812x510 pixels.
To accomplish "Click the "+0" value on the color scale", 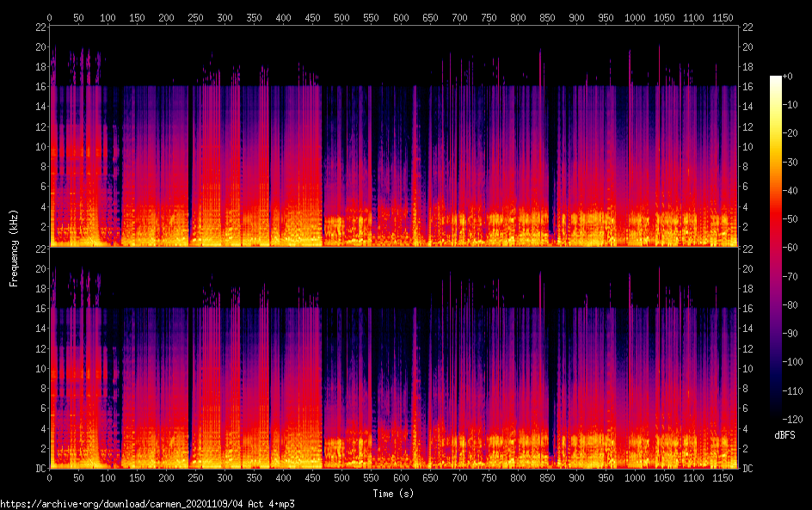I will click(x=787, y=76).
